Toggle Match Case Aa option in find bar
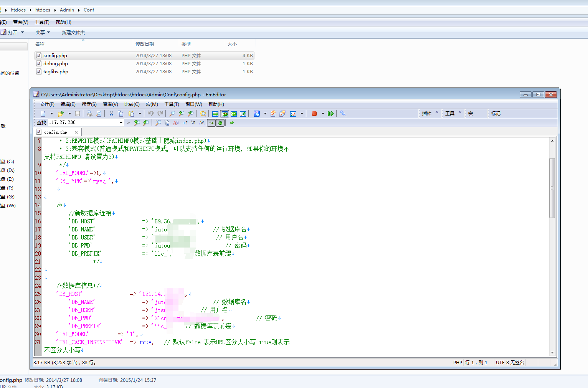The width and height of the screenshot is (588, 388). coord(175,123)
